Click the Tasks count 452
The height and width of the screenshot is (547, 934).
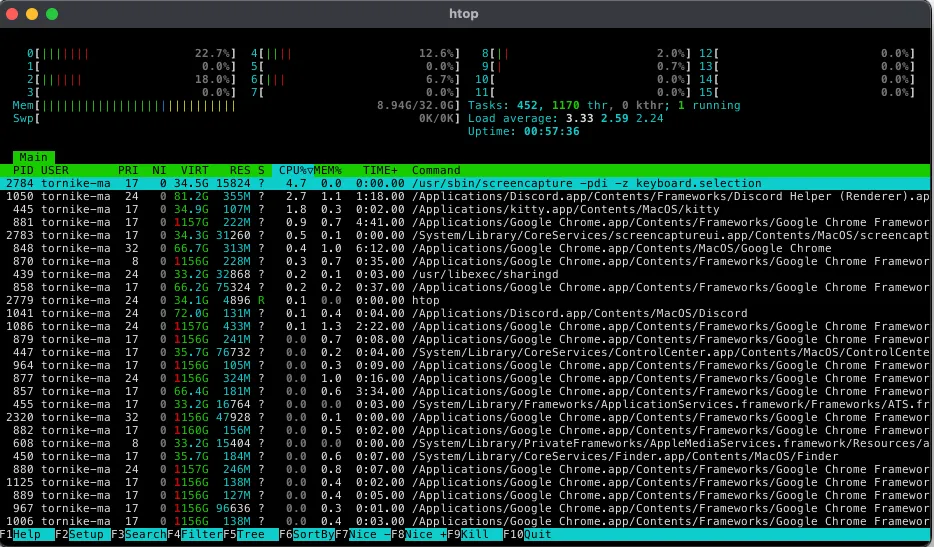tap(527, 105)
